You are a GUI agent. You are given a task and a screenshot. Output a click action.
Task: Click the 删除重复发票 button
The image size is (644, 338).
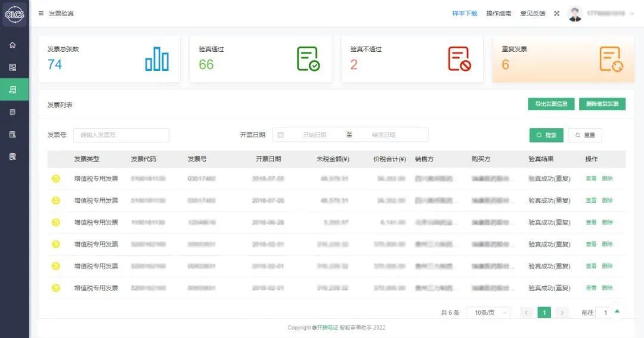[602, 104]
